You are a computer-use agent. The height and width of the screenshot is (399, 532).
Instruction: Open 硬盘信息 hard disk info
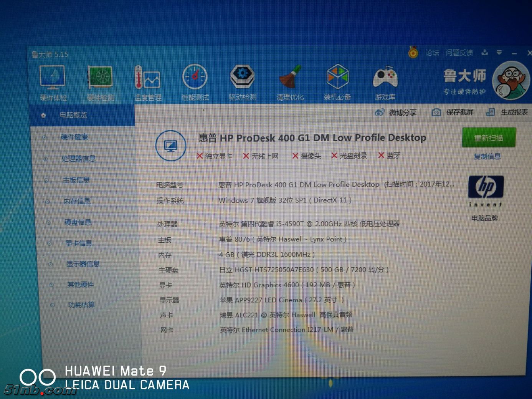pos(78,222)
